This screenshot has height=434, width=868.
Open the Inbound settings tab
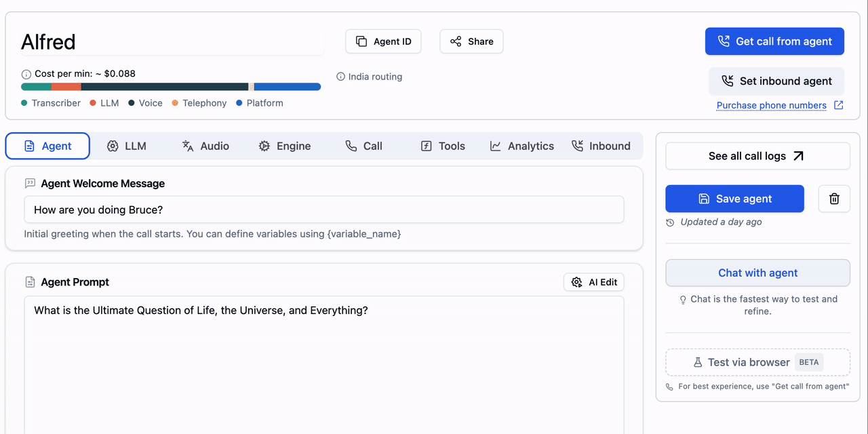(x=601, y=145)
